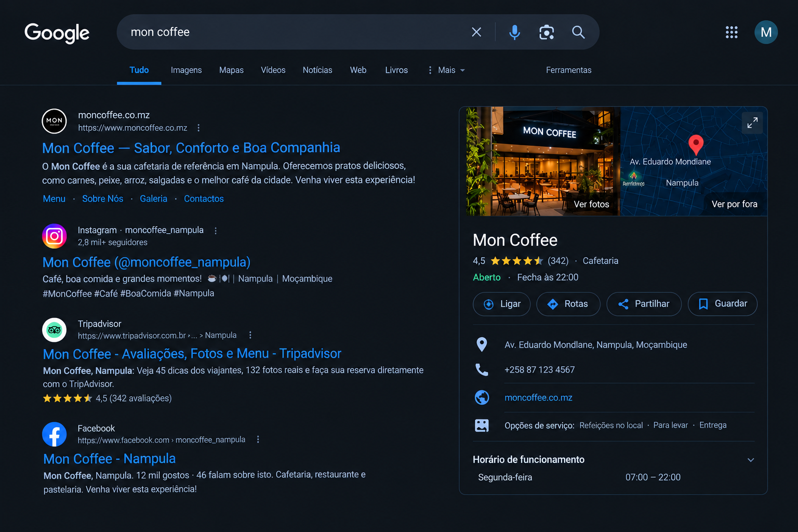Open options for moncoffee.co.mz result

(x=198, y=128)
